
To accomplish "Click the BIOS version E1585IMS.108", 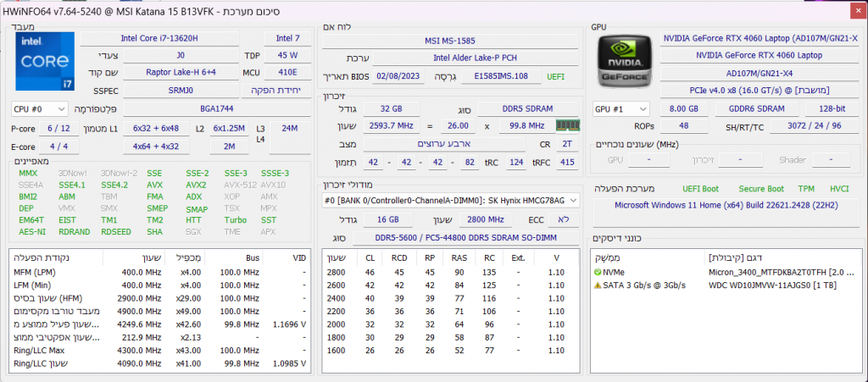I will point(501,76).
